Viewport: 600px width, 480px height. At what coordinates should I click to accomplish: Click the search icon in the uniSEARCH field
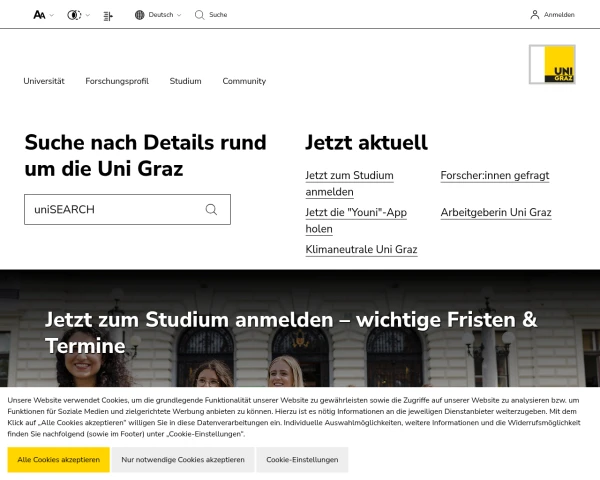pyautogui.click(x=211, y=209)
